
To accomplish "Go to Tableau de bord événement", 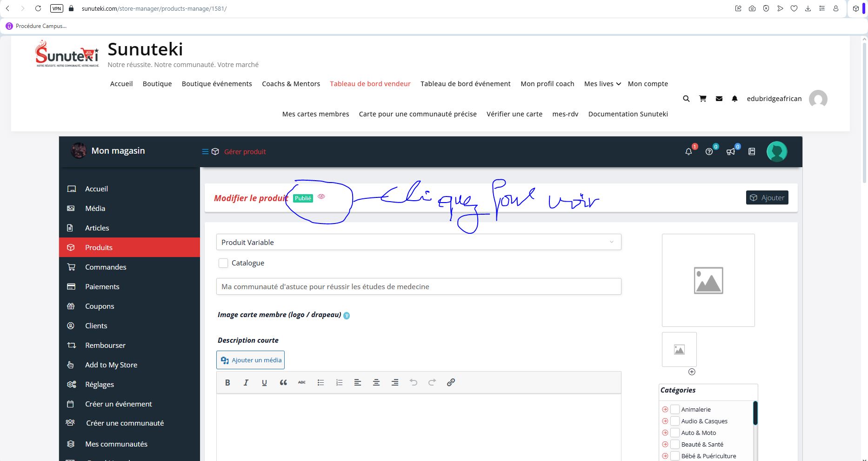I will pyautogui.click(x=465, y=84).
